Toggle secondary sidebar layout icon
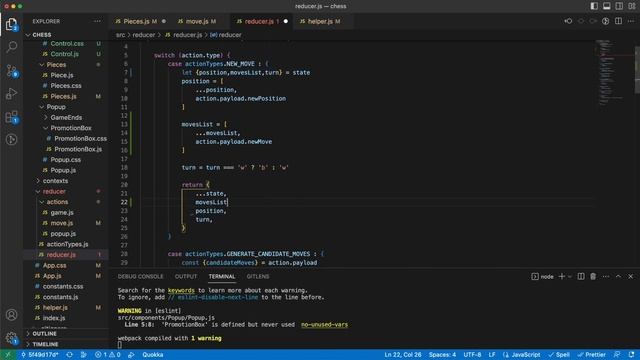Screen dimensions: 640x360 click(619, 6)
